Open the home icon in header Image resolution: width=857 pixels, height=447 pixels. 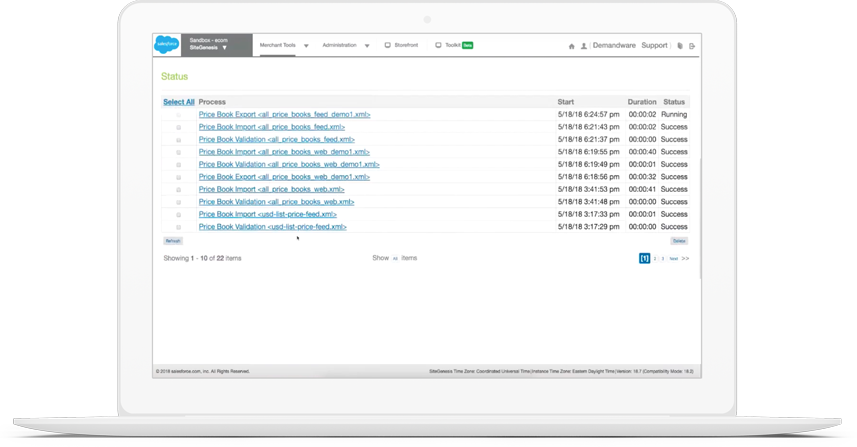click(x=572, y=46)
